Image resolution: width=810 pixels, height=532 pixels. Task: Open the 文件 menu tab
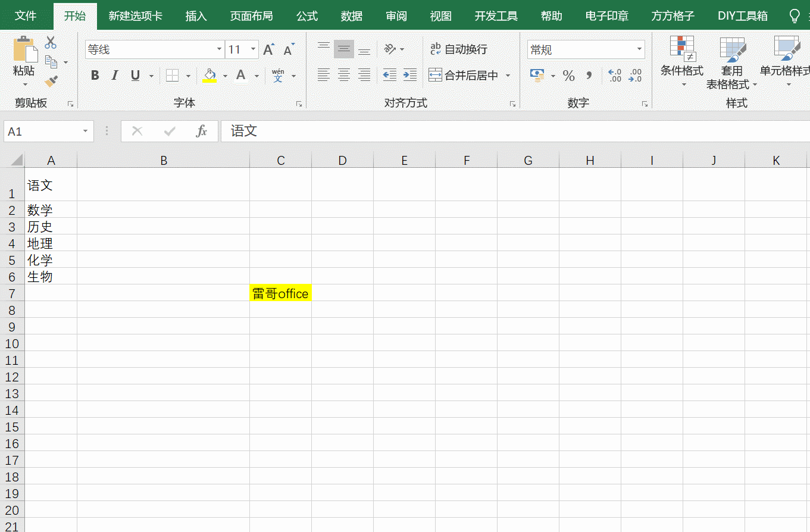[26, 16]
